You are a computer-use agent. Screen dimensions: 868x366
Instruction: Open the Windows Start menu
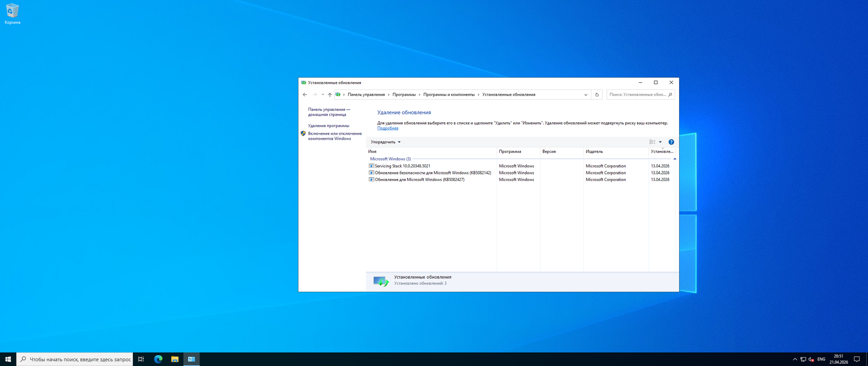pyautogui.click(x=8, y=359)
